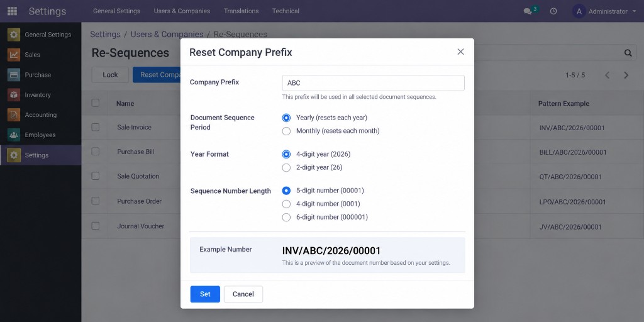644x322 pixels.
Task: Open the activities clock icon
Action: 553,11
